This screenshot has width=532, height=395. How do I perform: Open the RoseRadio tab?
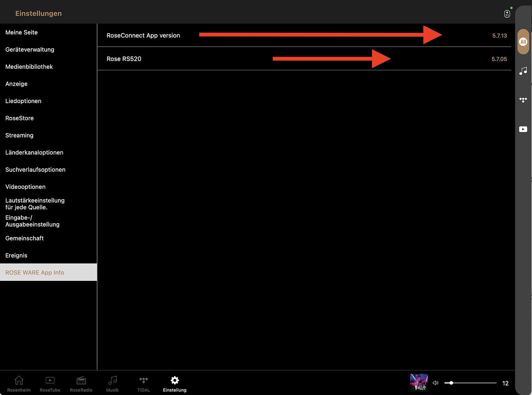[81, 384]
